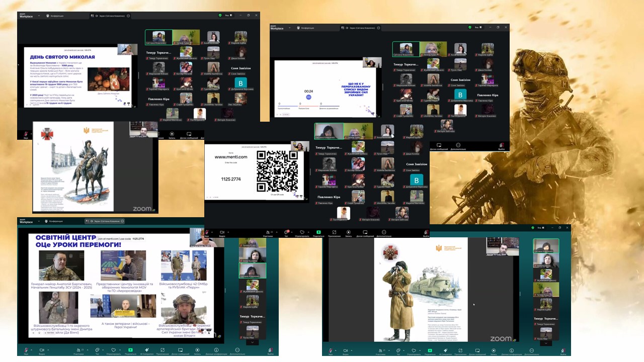This screenshot has width=644, height=362.
Task: Click Вид view button atop the quiz window
Action: 477,27
